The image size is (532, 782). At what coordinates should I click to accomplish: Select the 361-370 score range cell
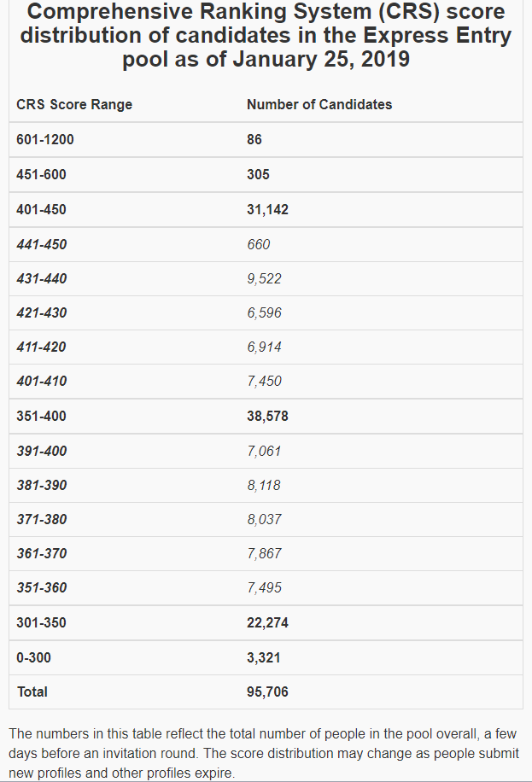coord(41,553)
